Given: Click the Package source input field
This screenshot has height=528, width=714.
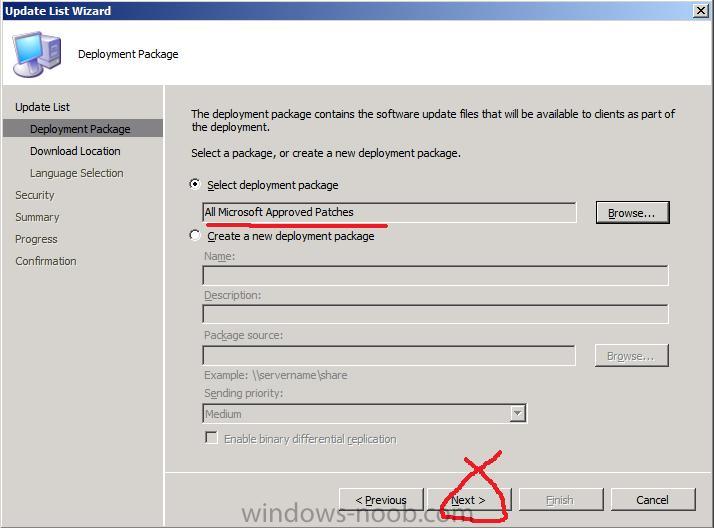Looking at the screenshot, I should [389, 355].
